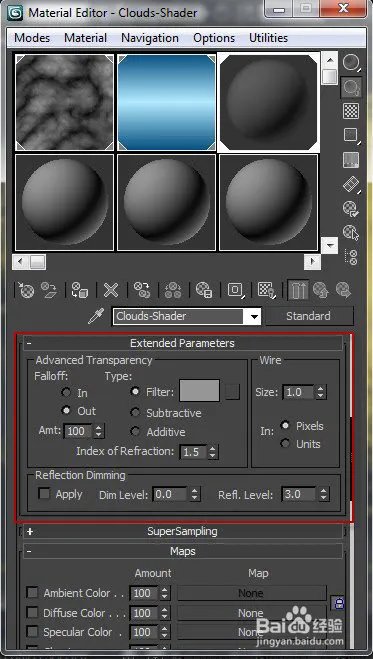
Task: Adjust the Dim Level spinner
Action: [x=194, y=494]
